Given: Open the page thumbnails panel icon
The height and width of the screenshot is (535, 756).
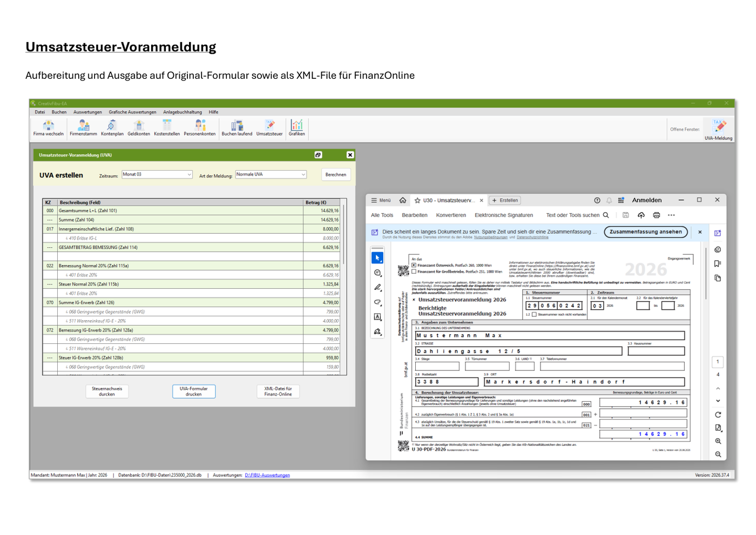Looking at the screenshot, I should [718, 278].
